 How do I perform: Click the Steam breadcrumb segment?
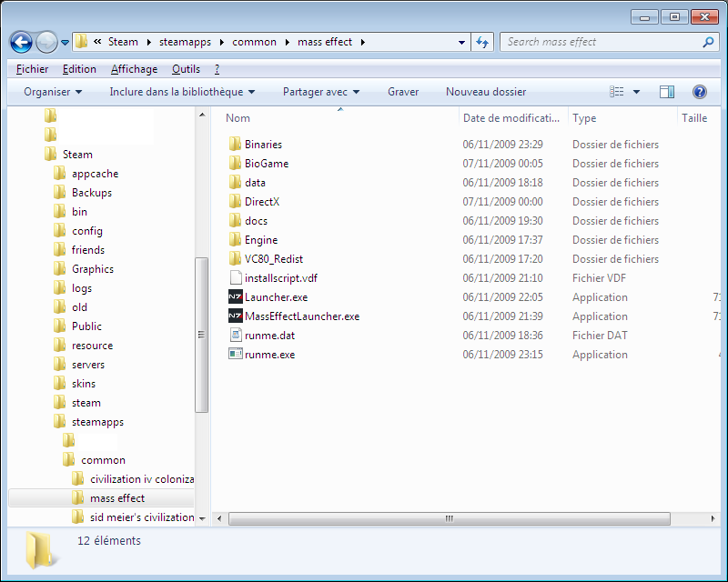(123, 42)
